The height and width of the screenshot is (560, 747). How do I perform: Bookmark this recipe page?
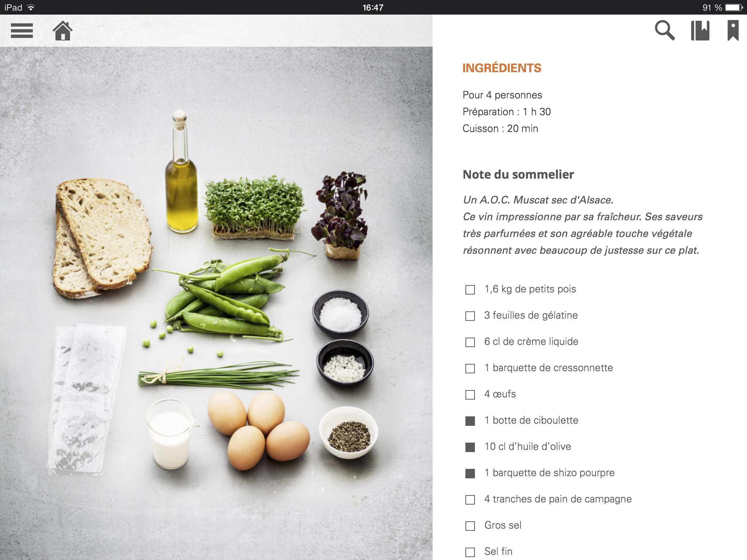tap(733, 30)
